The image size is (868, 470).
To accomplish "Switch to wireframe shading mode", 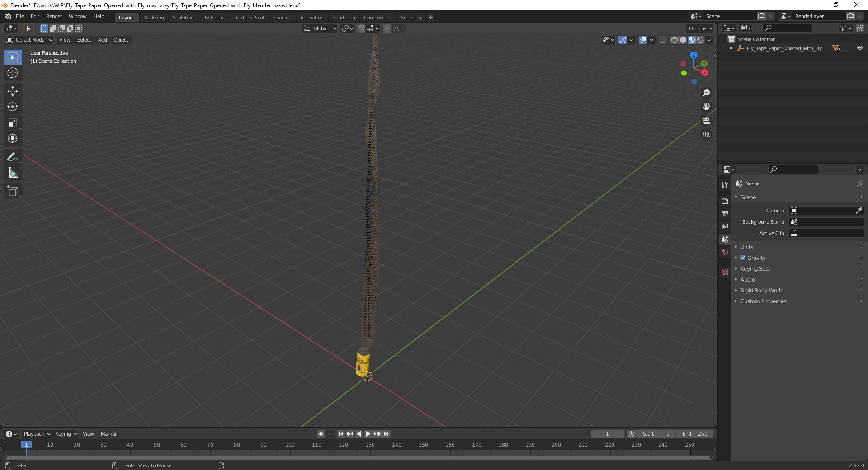I will [675, 40].
